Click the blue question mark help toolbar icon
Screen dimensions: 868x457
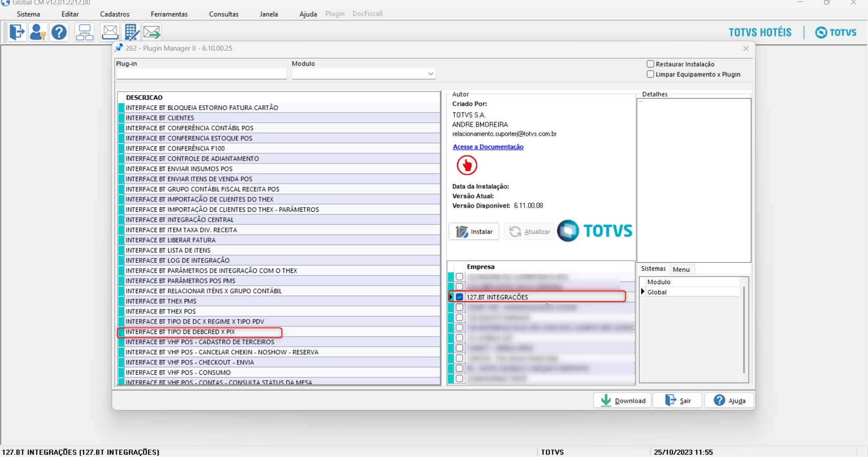click(x=59, y=32)
